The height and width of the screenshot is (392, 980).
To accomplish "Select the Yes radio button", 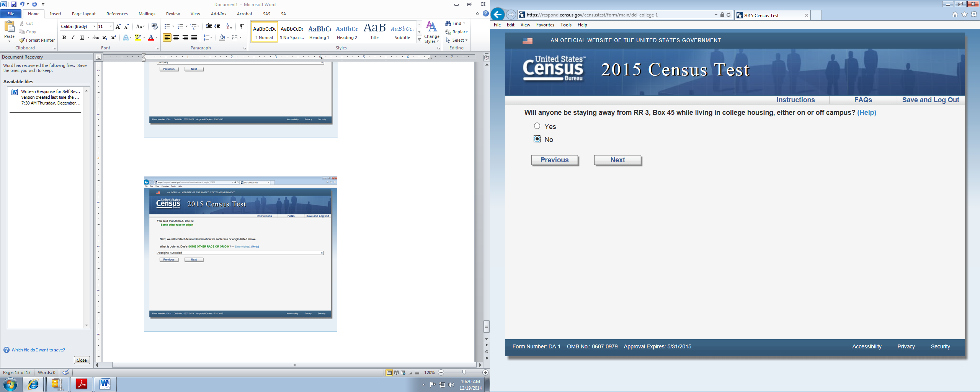I will [x=537, y=126].
